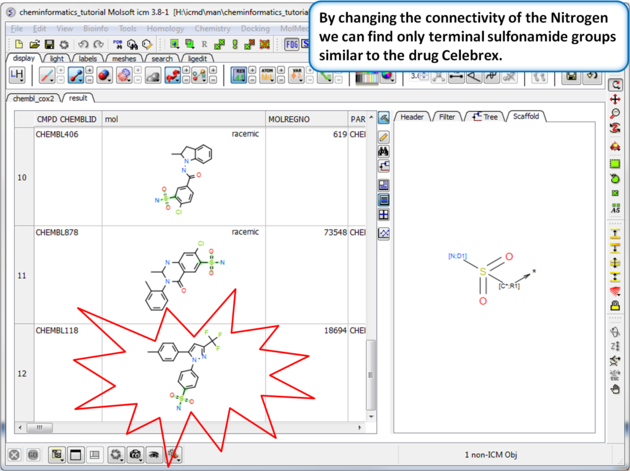Open the chembl_cox2 table tab
The height and width of the screenshot is (471, 630).
tap(34, 99)
